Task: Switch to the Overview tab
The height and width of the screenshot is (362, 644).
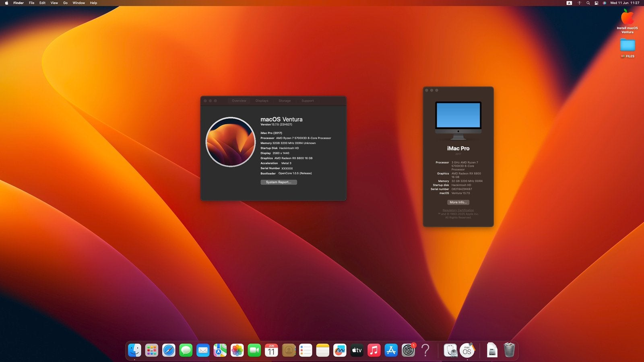Action: tap(239, 101)
